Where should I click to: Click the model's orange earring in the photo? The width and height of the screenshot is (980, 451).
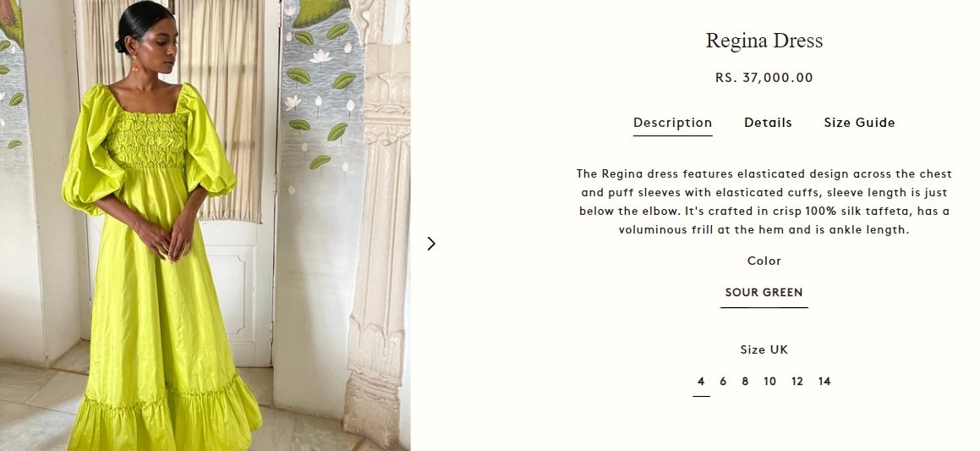click(135, 63)
